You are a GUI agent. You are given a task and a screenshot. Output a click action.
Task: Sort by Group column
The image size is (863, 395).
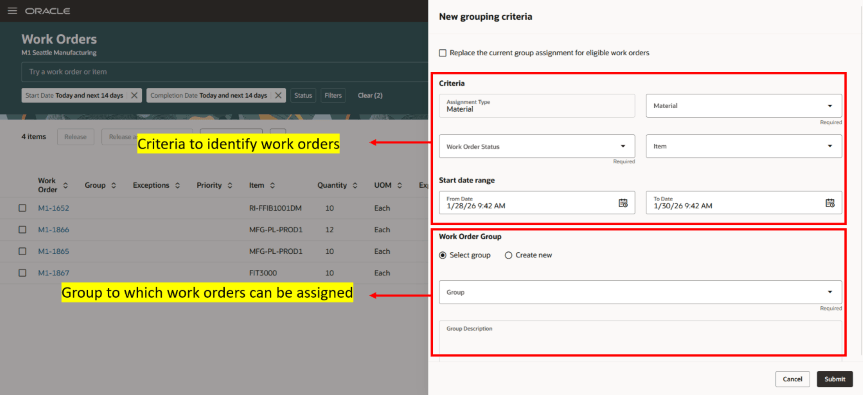(113, 185)
